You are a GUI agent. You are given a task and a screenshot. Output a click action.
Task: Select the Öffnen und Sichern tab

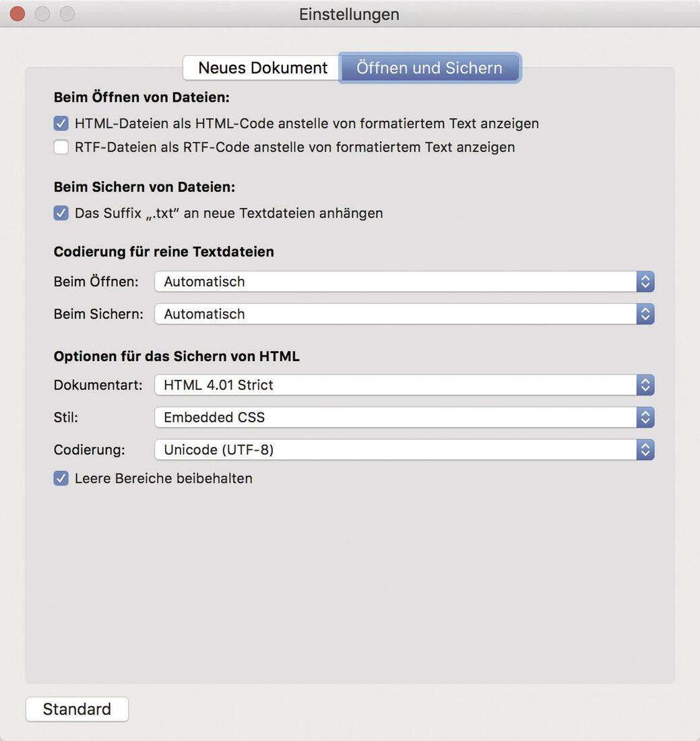pyautogui.click(x=429, y=67)
